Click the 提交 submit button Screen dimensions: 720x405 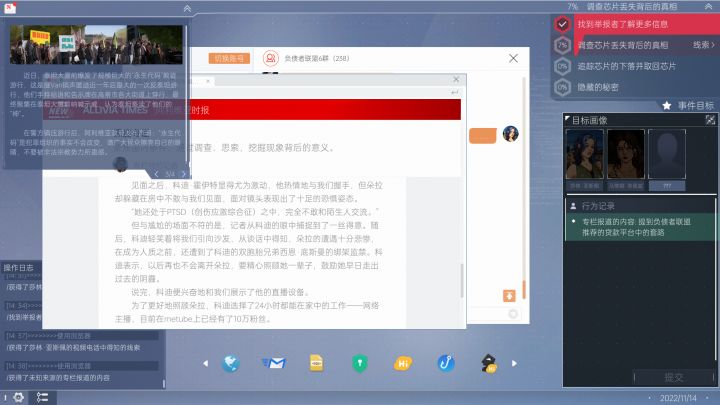(x=674, y=377)
